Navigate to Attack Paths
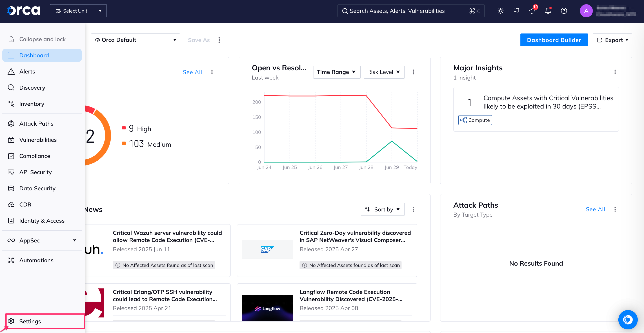644x333 pixels. coord(36,123)
